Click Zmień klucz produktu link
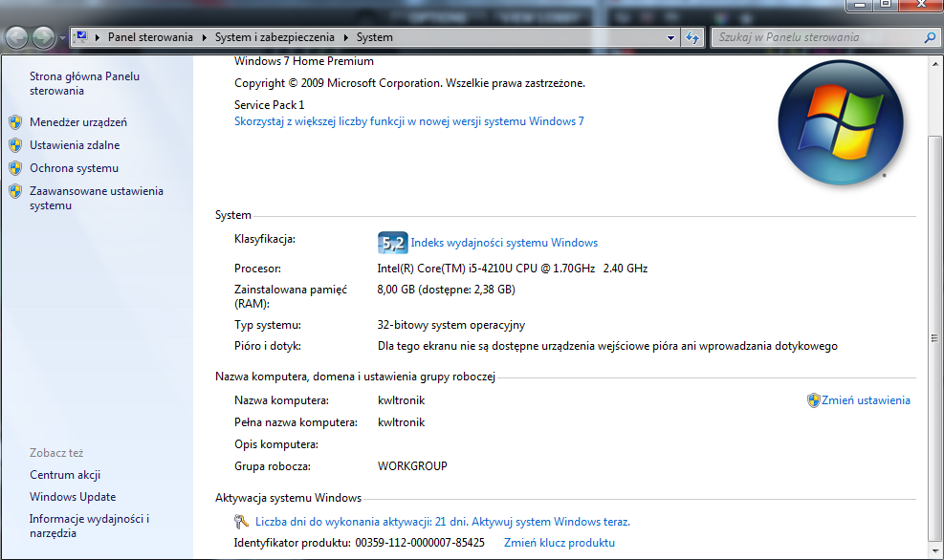 tap(560, 543)
